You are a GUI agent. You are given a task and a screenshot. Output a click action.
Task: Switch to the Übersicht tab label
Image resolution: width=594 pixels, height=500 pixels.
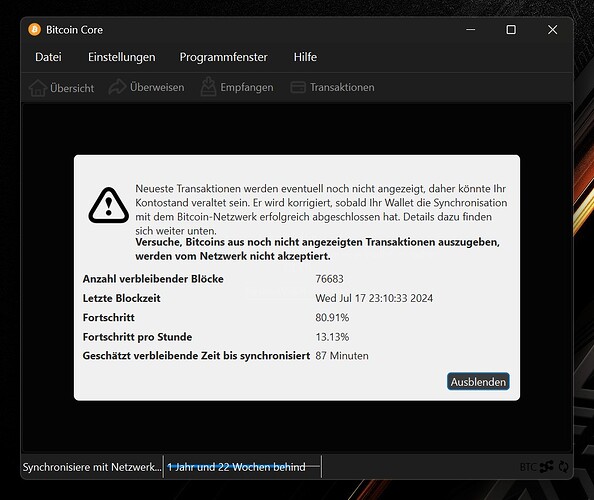(72, 88)
